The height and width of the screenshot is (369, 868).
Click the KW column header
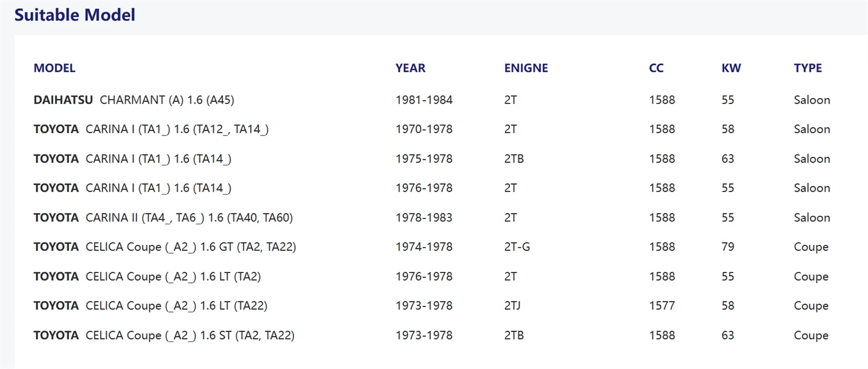point(731,68)
